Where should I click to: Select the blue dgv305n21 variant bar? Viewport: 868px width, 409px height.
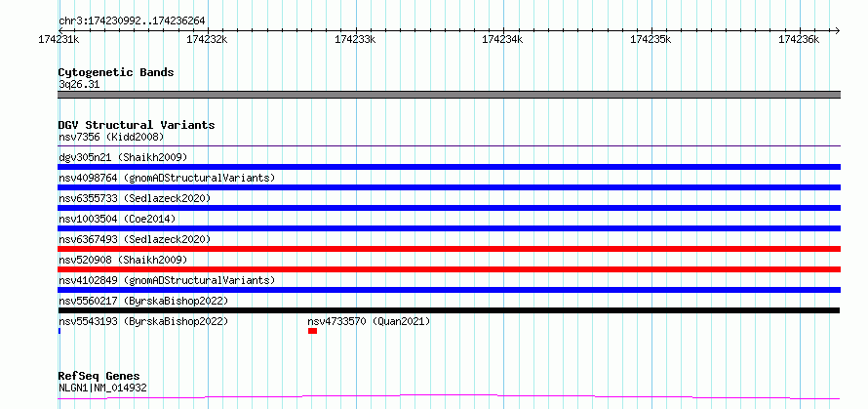click(449, 167)
